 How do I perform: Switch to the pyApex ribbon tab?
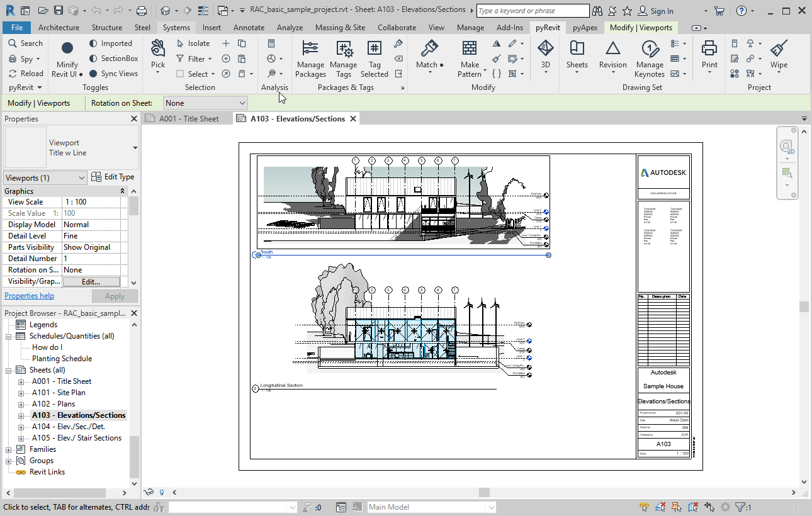tap(584, 27)
